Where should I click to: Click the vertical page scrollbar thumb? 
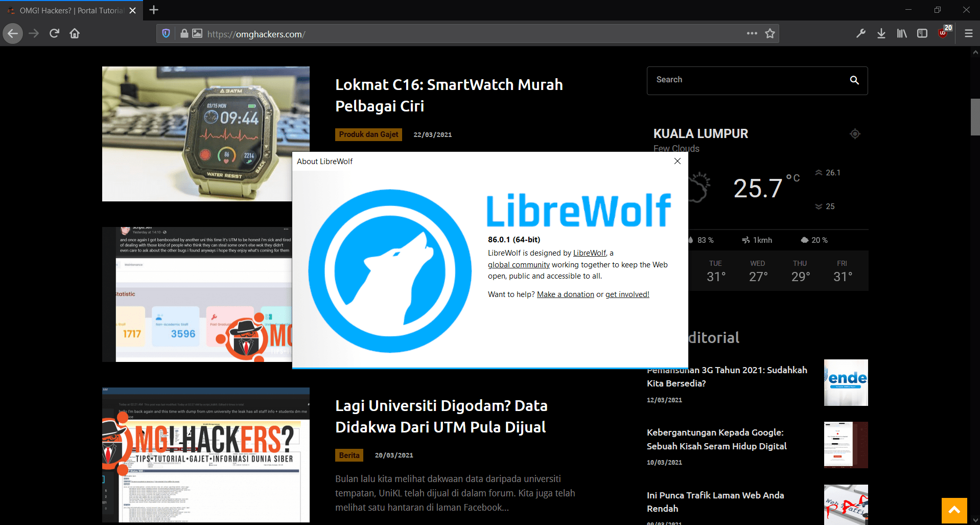pyautogui.click(x=975, y=117)
